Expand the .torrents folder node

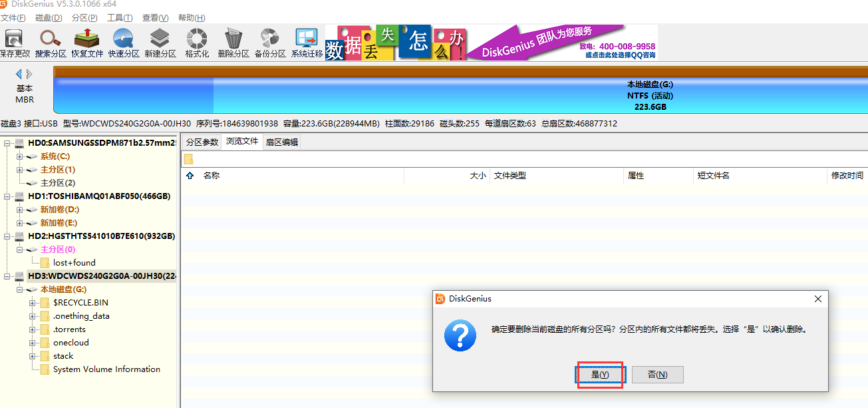pyautogui.click(x=33, y=329)
